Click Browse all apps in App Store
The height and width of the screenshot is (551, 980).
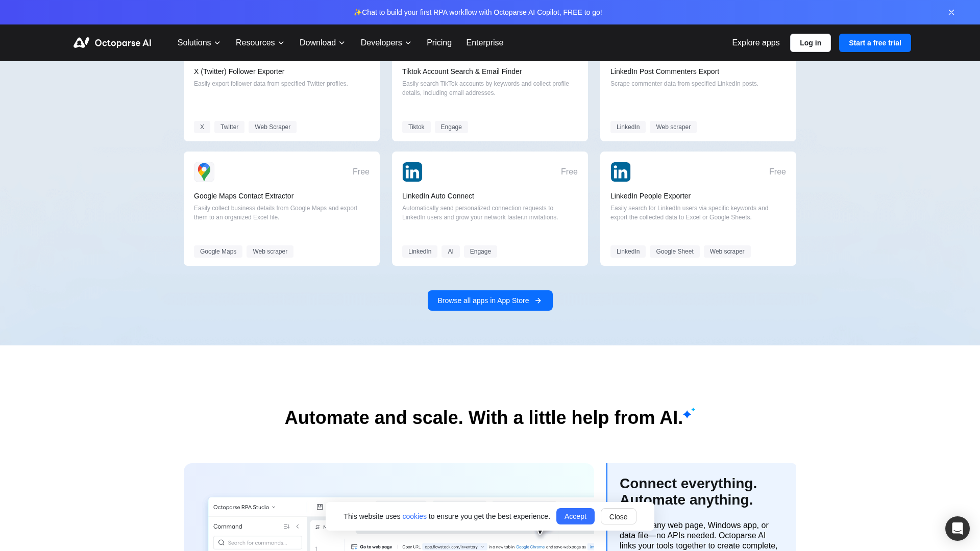pyautogui.click(x=489, y=300)
